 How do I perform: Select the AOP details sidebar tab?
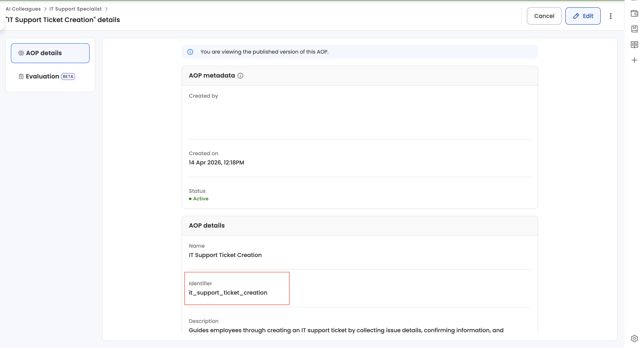tap(50, 53)
